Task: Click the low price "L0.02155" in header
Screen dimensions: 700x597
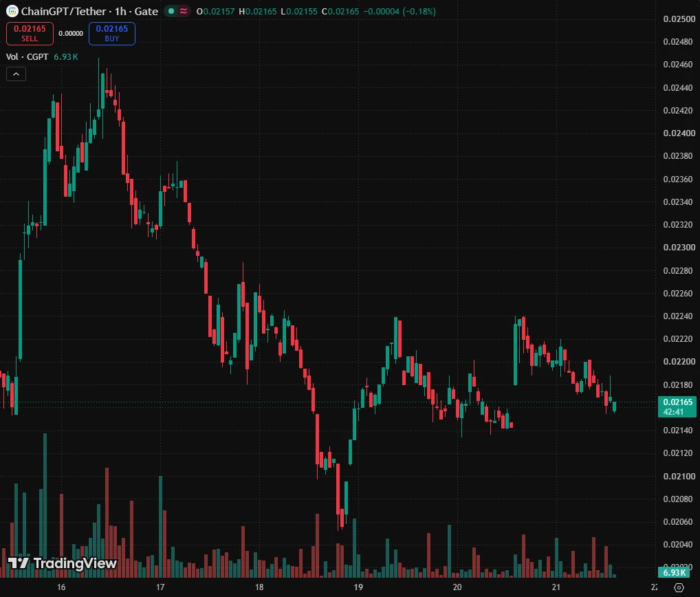Action: 299,11
